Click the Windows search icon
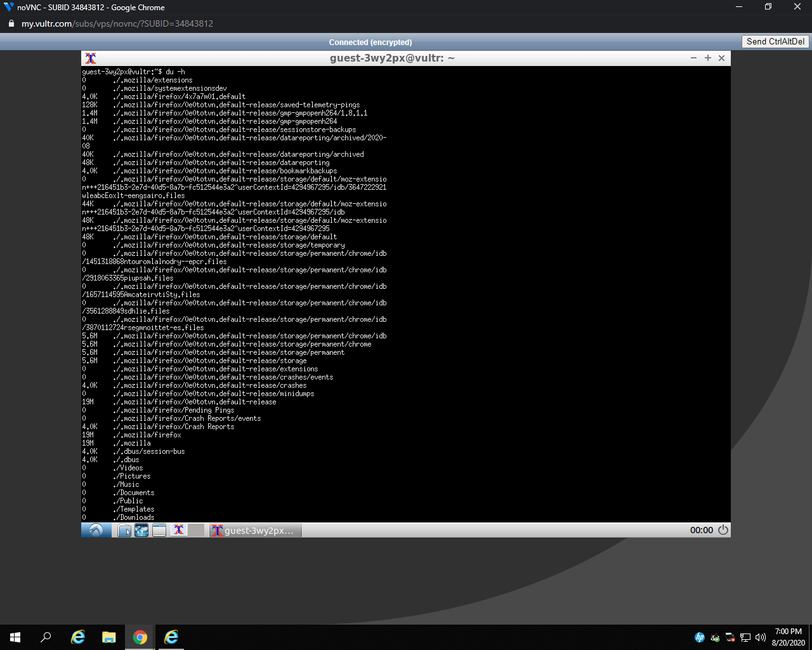The image size is (812, 650). point(45,637)
